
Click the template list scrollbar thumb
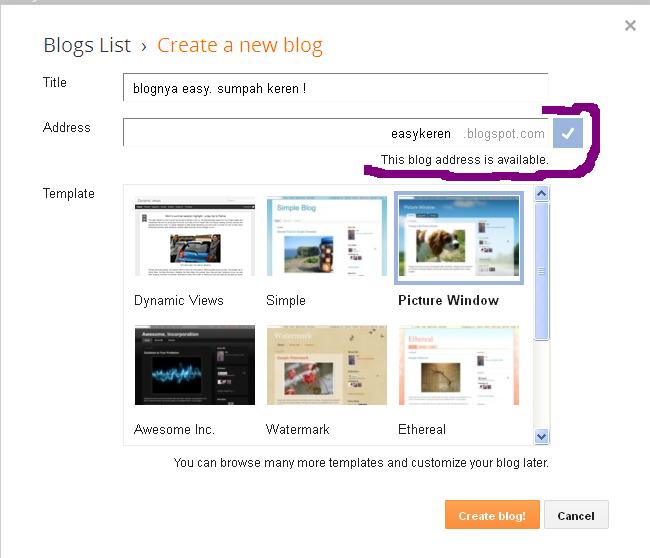click(542, 271)
